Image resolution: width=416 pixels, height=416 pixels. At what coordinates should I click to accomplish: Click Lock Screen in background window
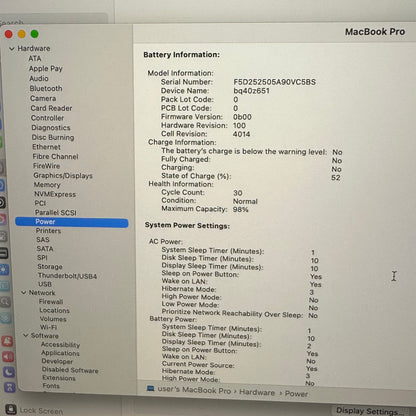tap(41, 411)
